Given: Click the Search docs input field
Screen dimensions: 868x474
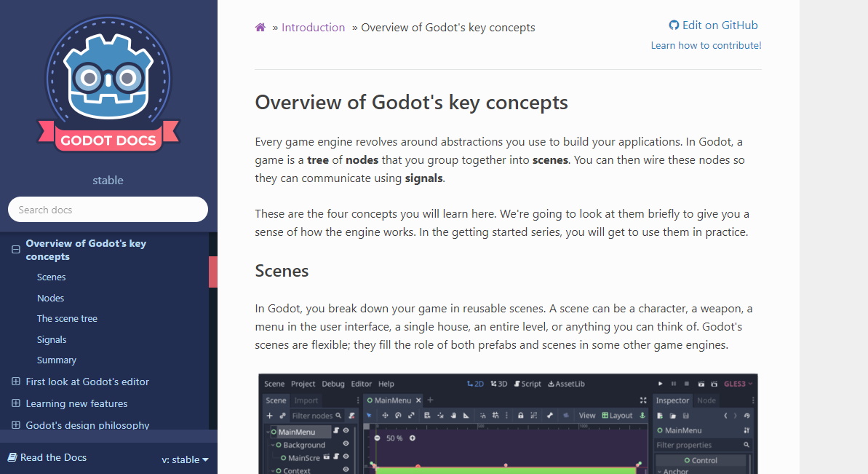Looking at the screenshot, I should coord(108,209).
